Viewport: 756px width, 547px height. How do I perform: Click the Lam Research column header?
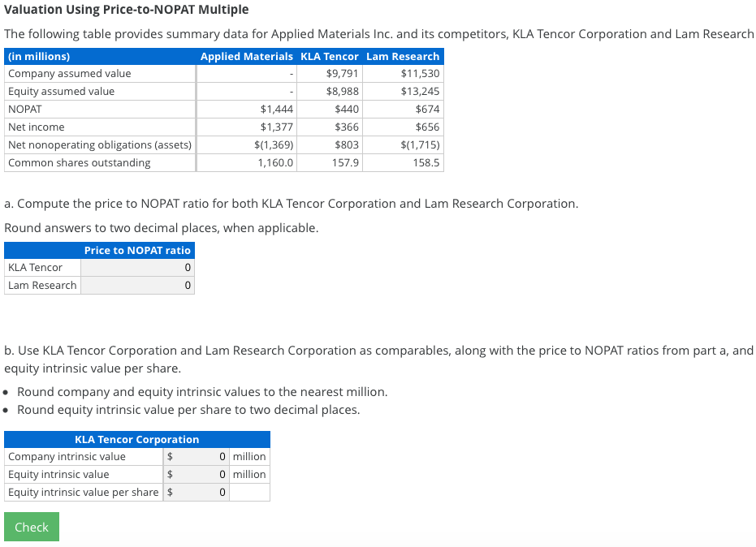402,56
